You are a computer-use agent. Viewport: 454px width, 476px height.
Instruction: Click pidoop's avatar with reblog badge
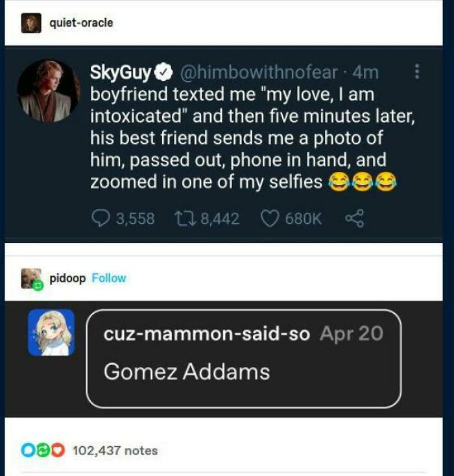click(x=32, y=278)
